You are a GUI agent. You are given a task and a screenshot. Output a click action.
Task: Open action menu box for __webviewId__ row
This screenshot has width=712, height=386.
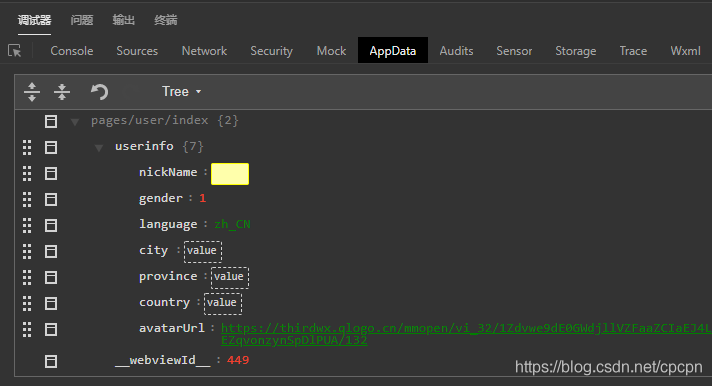[x=51, y=361]
